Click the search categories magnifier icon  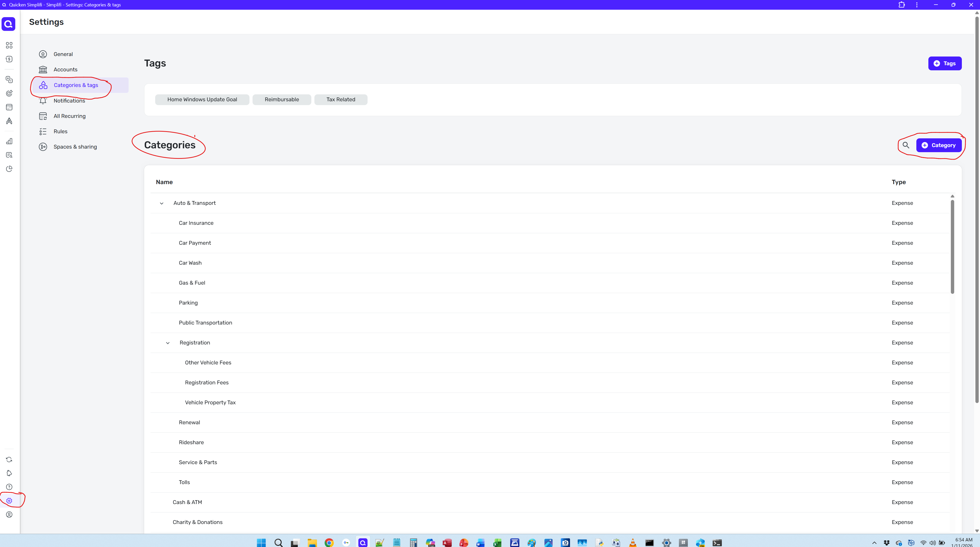point(906,145)
